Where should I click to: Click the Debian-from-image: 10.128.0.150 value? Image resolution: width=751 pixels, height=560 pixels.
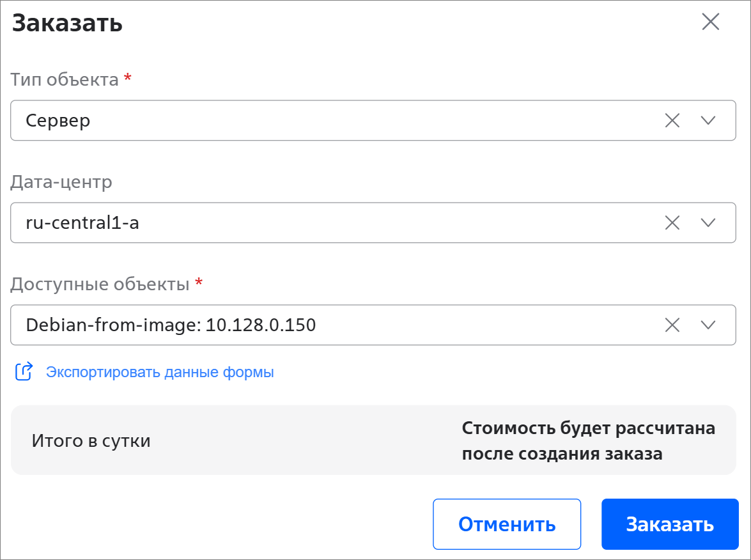[x=171, y=325]
